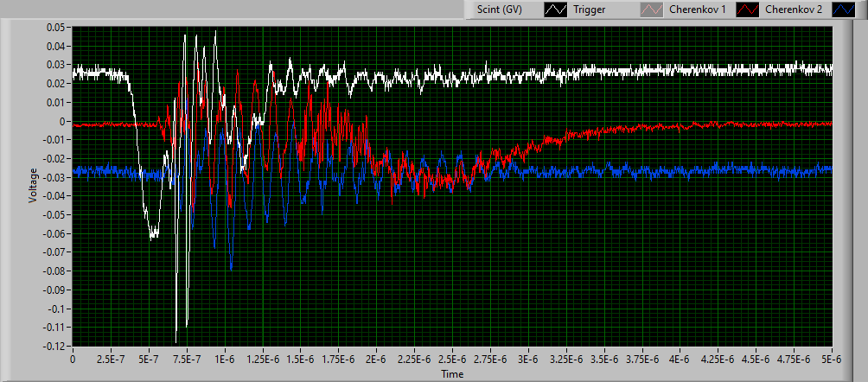Click the Cherenkov 2 blue plot legend icon

click(x=843, y=10)
